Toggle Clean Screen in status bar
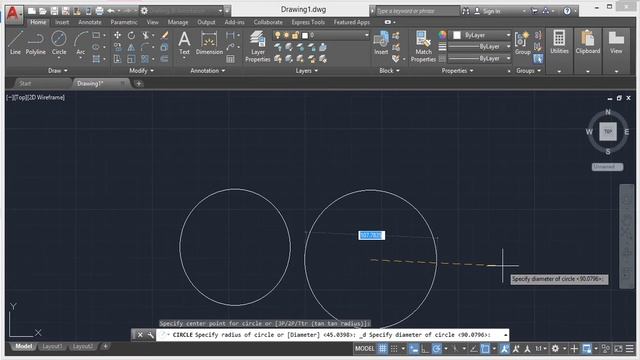640x360 pixels. click(618, 349)
